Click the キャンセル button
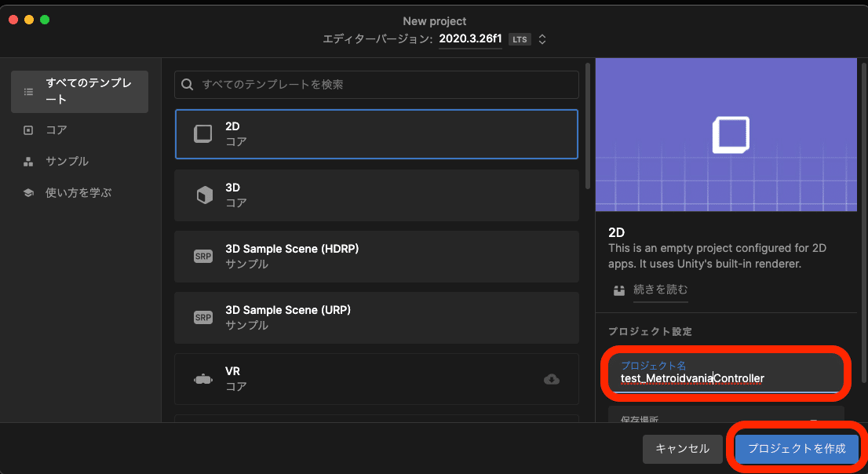The height and width of the screenshot is (474, 868). pos(683,449)
